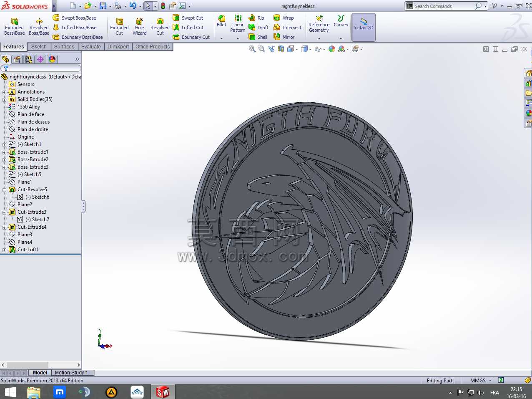
Task: Click Zoom to Area in view toolbar
Action: tap(261, 49)
